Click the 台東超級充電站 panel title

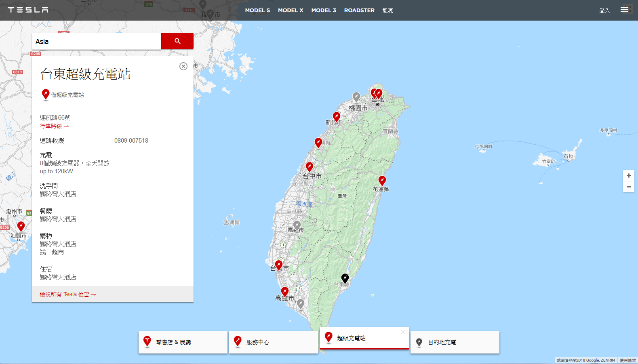(85, 74)
